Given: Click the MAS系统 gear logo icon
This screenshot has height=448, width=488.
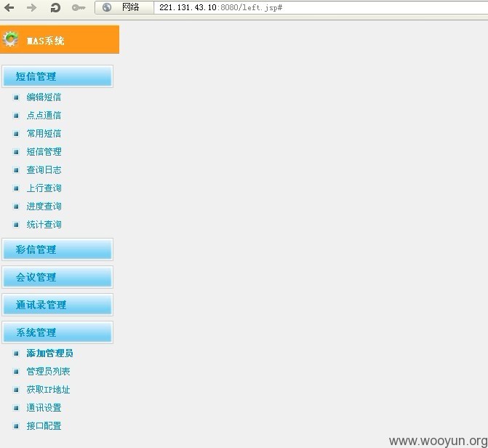Looking at the screenshot, I should click(x=10, y=39).
